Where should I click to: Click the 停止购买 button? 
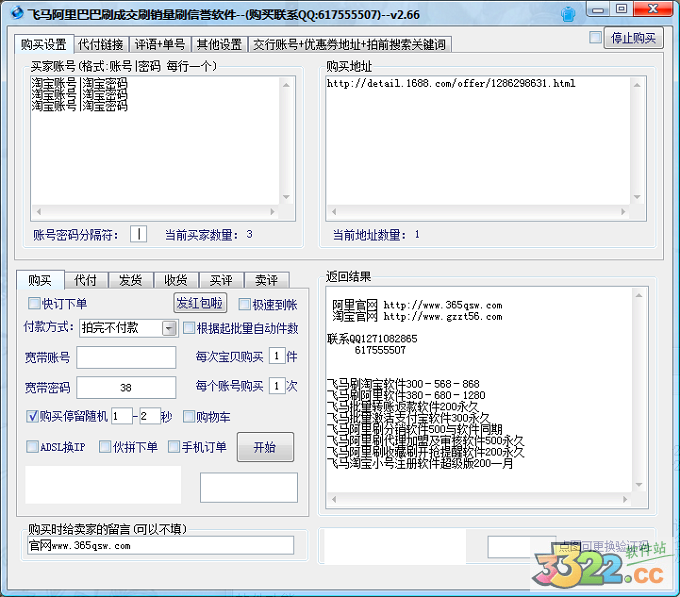(634, 38)
